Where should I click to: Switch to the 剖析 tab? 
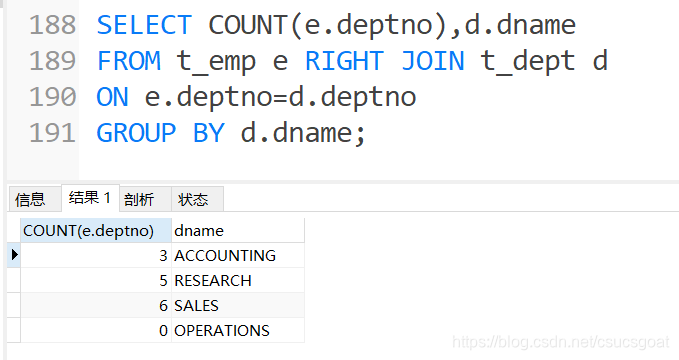[x=145, y=199]
